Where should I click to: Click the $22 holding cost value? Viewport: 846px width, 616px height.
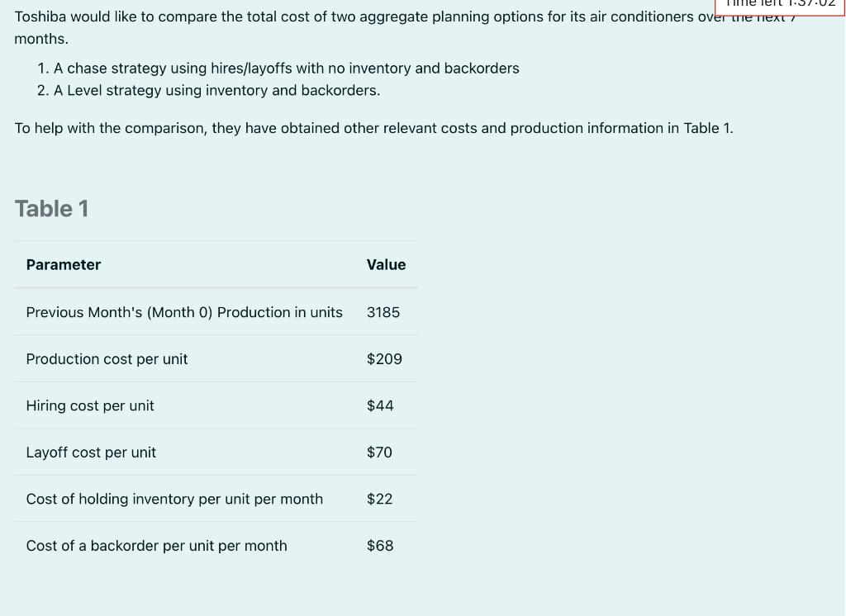[379, 499]
